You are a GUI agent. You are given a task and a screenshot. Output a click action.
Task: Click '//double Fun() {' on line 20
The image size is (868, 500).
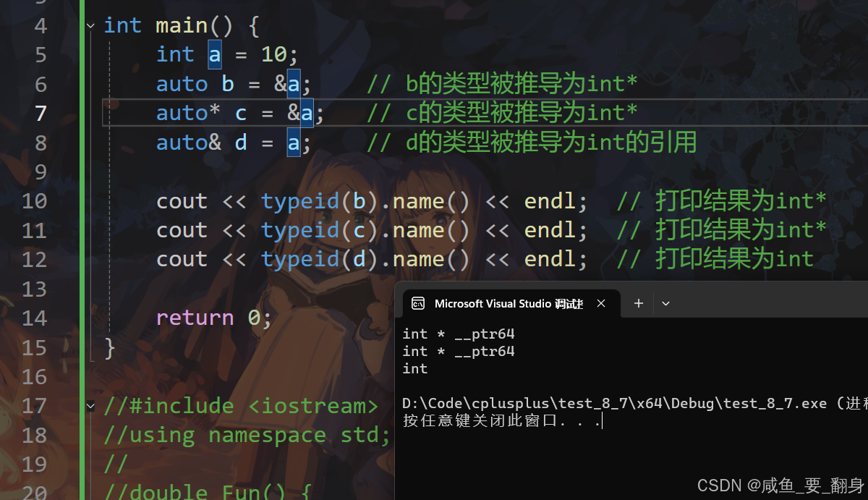208,492
